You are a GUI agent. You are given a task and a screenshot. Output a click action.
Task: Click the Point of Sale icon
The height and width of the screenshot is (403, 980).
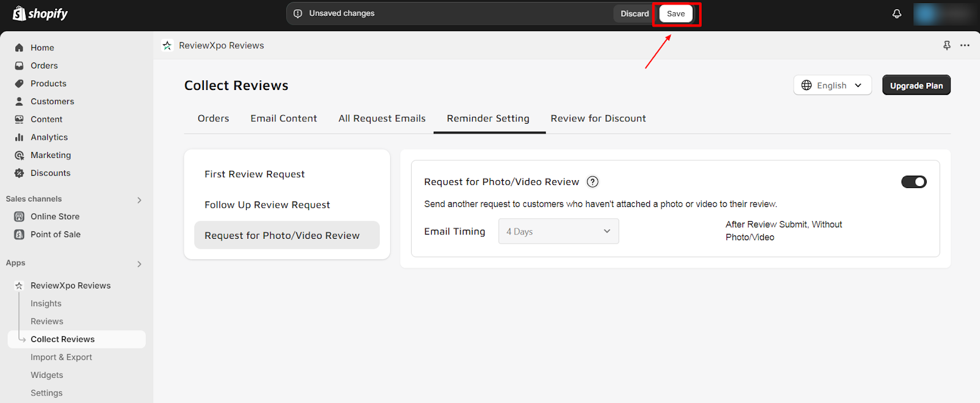click(19, 234)
